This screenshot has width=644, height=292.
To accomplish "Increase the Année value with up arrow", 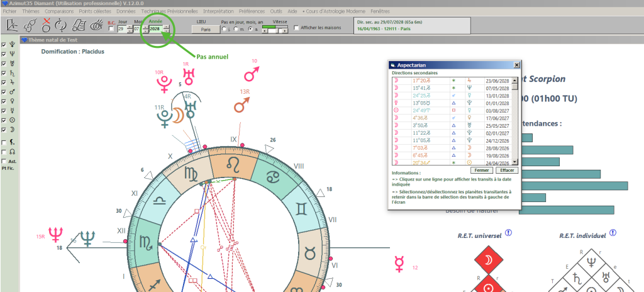I will [165, 27].
